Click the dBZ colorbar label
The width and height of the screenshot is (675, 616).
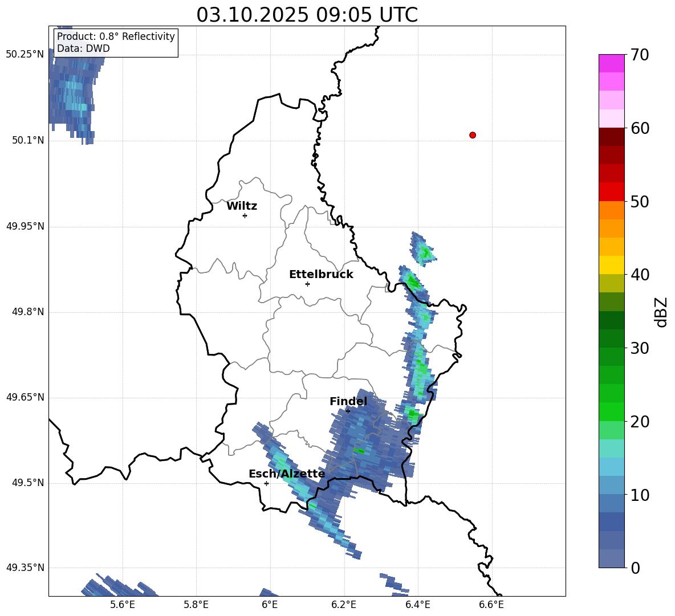662,312
